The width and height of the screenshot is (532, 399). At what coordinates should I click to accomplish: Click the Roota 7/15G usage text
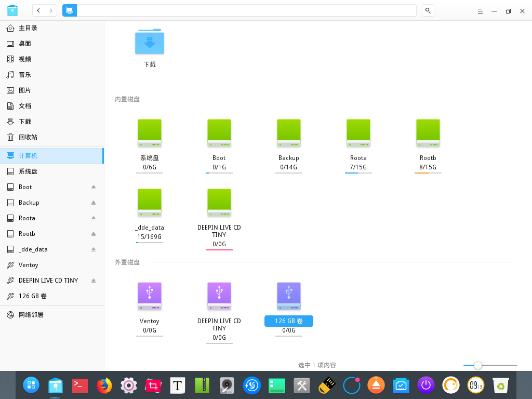pos(358,167)
